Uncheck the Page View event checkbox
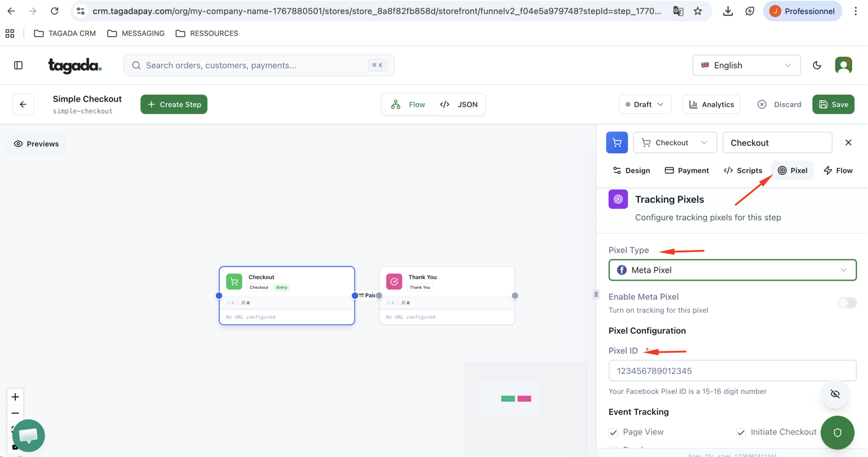 coord(614,432)
